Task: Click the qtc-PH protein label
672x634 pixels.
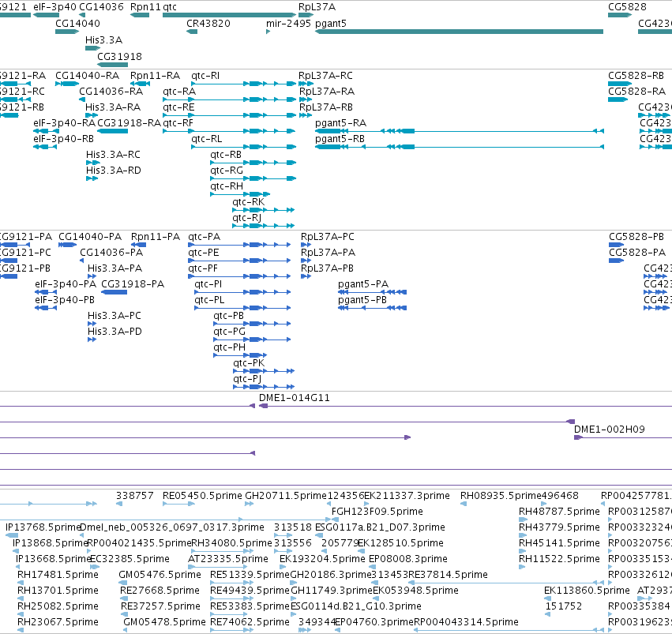Action: pyautogui.click(x=229, y=347)
